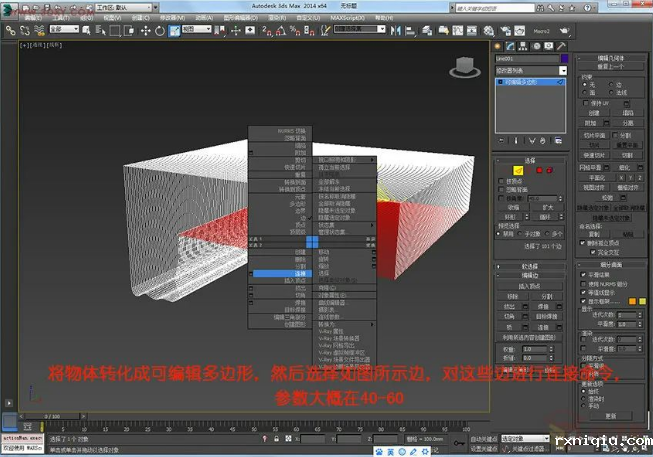The image size is (653, 457).
Task: Click the Unlink Selection icon
Action: tap(25, 30)
